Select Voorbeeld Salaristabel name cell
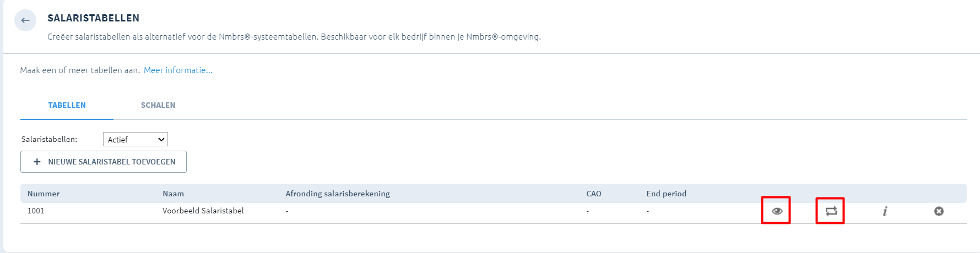This screenshot has width=980, height=253. click(x=203, y=211)
